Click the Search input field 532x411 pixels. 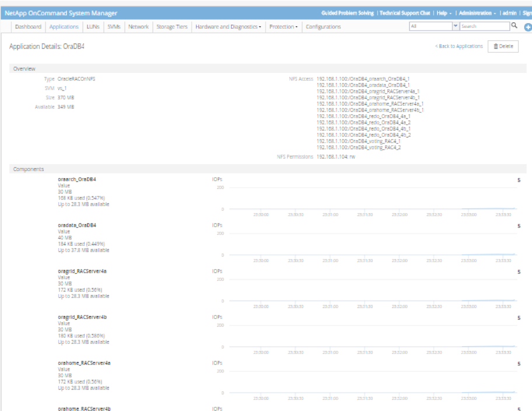click(485, 26)
